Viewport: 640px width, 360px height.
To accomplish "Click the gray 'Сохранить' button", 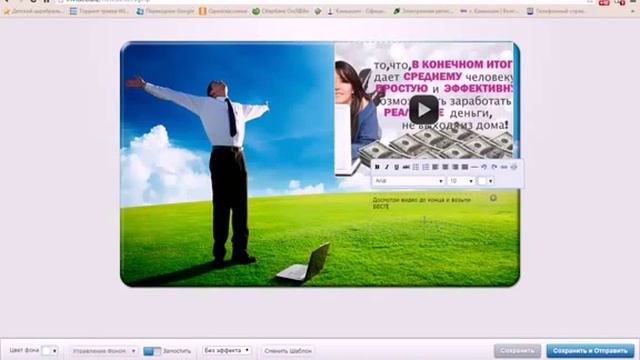I will (x=517, y=351).
